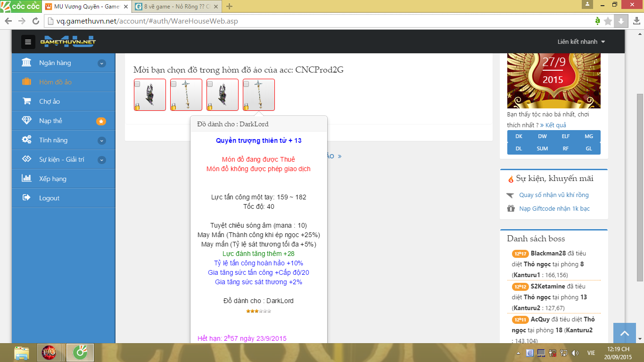The height and width of the screenshot is (362, 644).
Task: Show hidden tray icons arrow
Action: 519,353
